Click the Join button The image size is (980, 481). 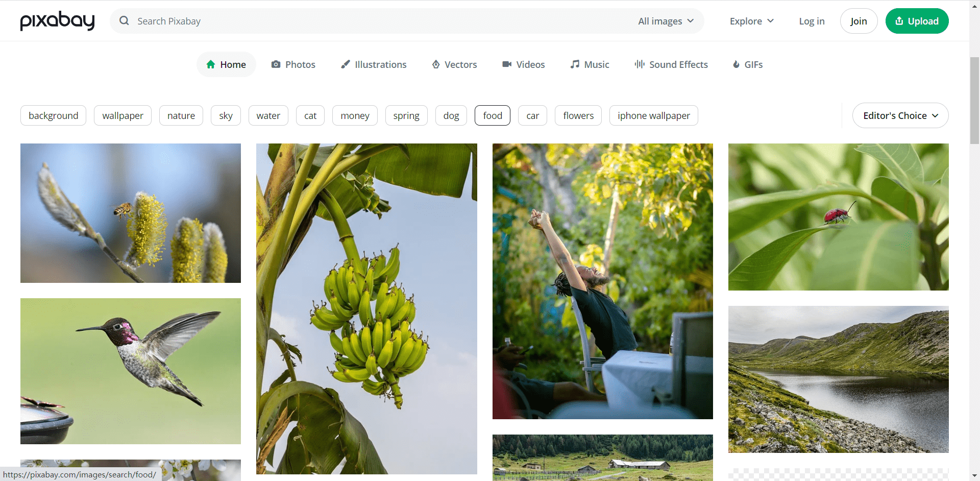click(859, 21)
